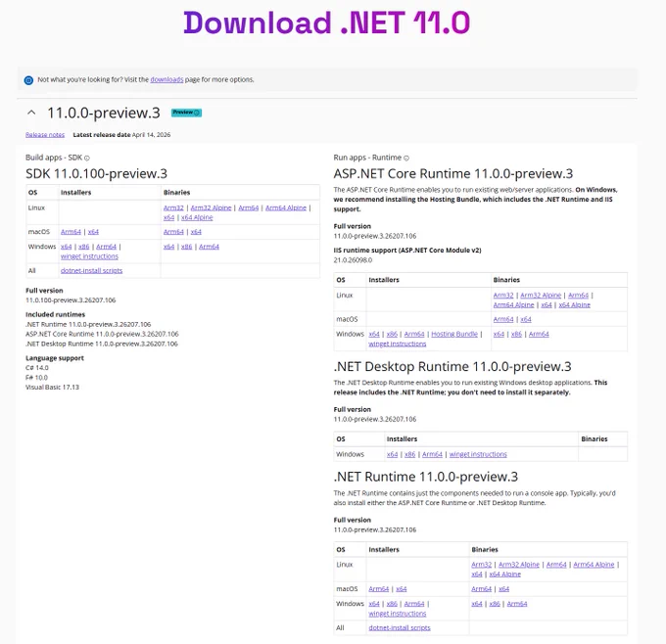Download .NET Runtime Windows x86 installer
Image resolution: width=666 pixels, height=644 pixels.
click(x=392, y=604)
